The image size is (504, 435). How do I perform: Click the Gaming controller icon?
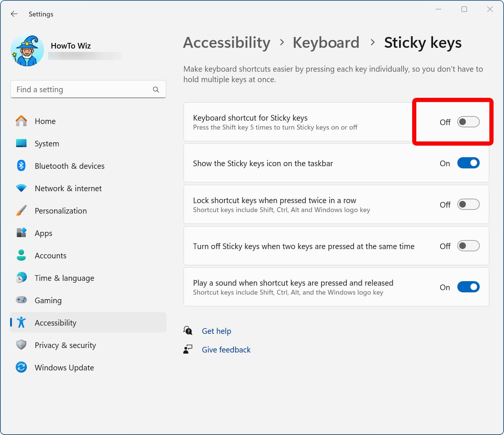coord(21,300)
